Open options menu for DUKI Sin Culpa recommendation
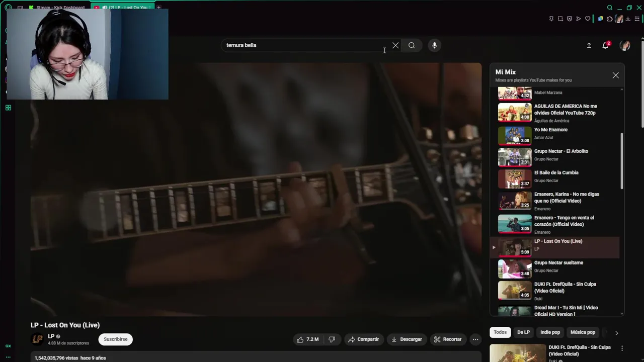The height and width of the screenshot is (362, 644). 622,348
